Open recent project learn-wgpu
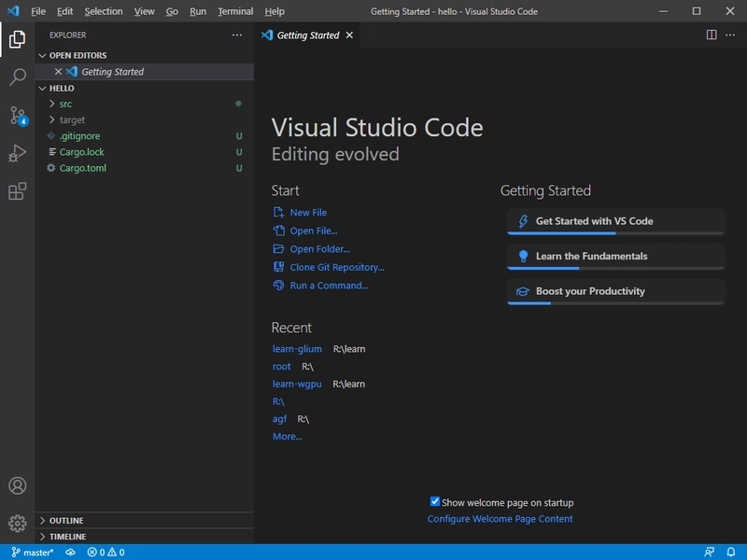The height and width of the screenshot is (560, 747). click(x=297, y=384)
